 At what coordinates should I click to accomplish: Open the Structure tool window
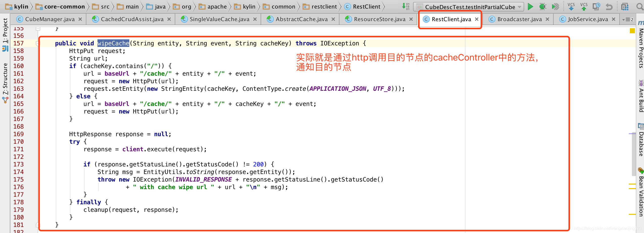click(5, 83)
